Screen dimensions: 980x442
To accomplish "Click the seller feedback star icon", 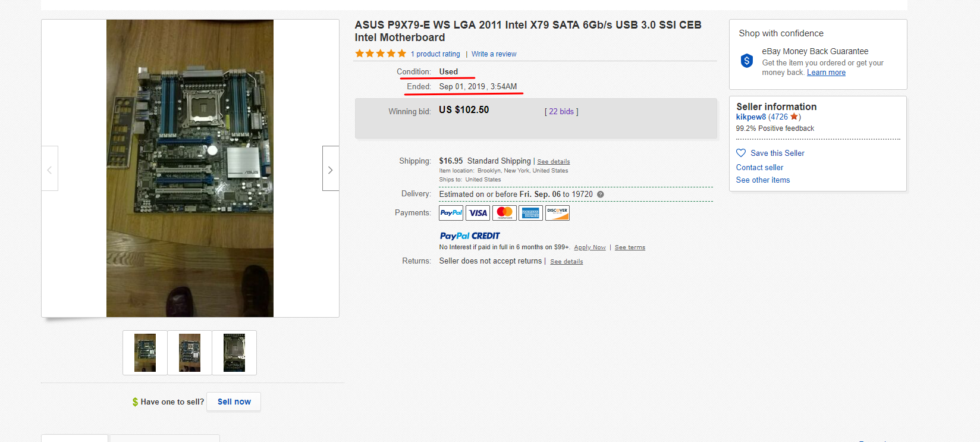I will click(794, 117).
